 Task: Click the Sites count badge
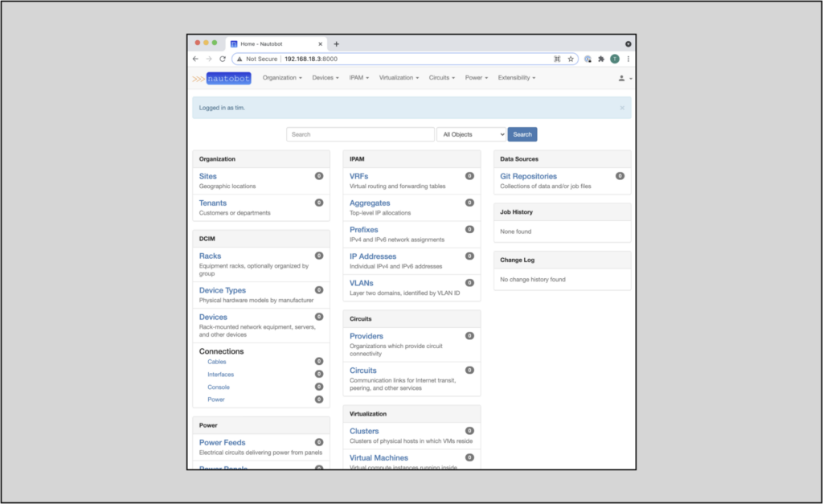point(318,176)
